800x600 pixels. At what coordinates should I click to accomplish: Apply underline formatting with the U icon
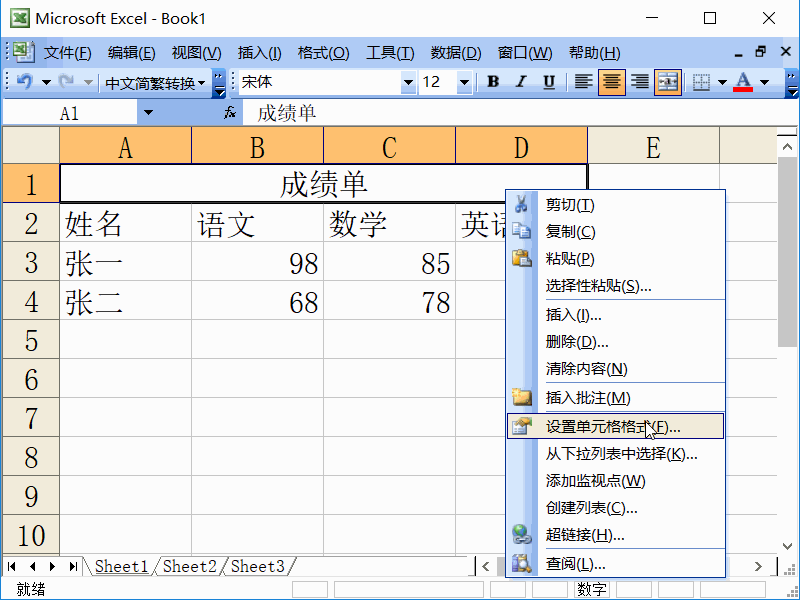coord(547,83)
